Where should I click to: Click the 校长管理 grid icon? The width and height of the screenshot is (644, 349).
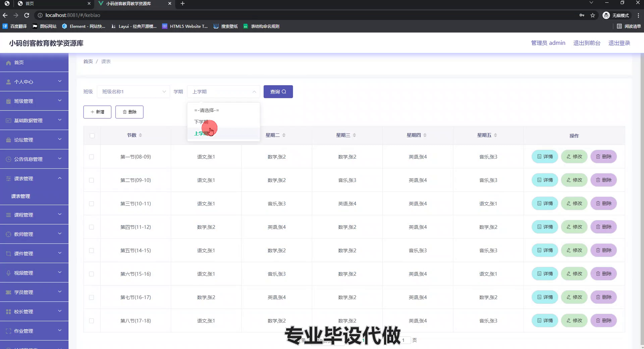[8, 312]
